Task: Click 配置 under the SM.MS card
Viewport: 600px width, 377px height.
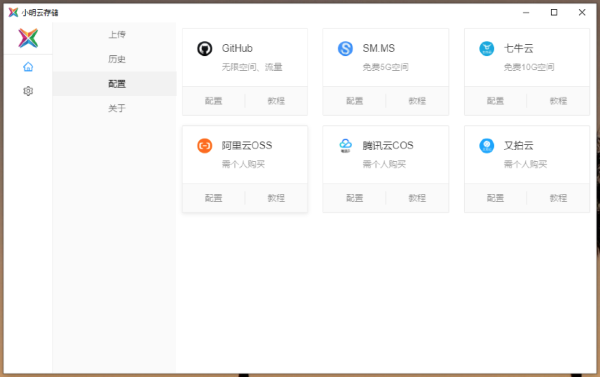Action: point(354,101)
